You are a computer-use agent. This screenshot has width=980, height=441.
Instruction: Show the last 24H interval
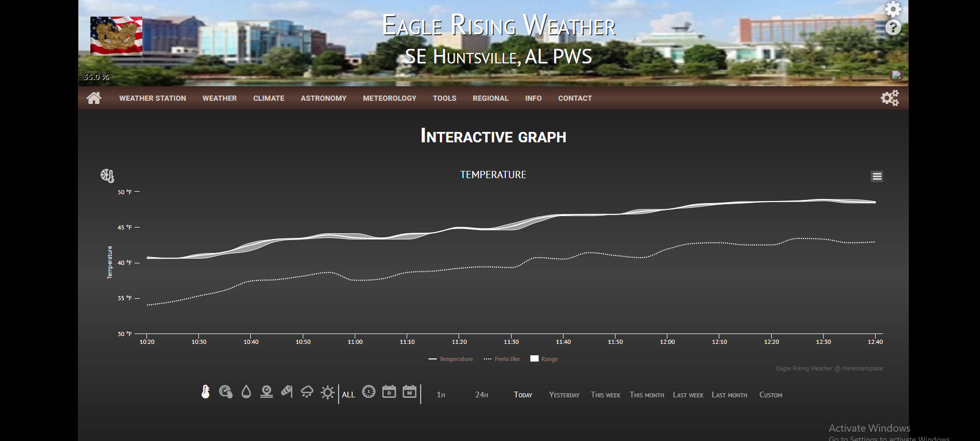coord(482,395)
